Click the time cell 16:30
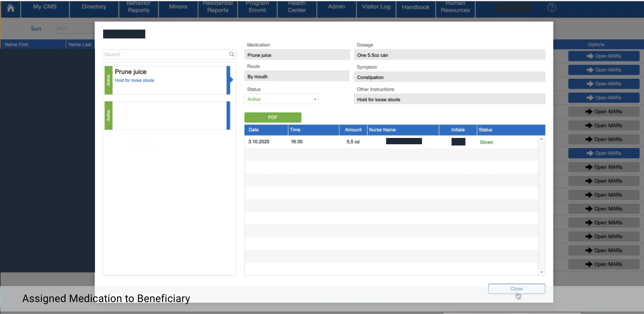The width and height of the screenshot is (644, 314). [297, 142]
